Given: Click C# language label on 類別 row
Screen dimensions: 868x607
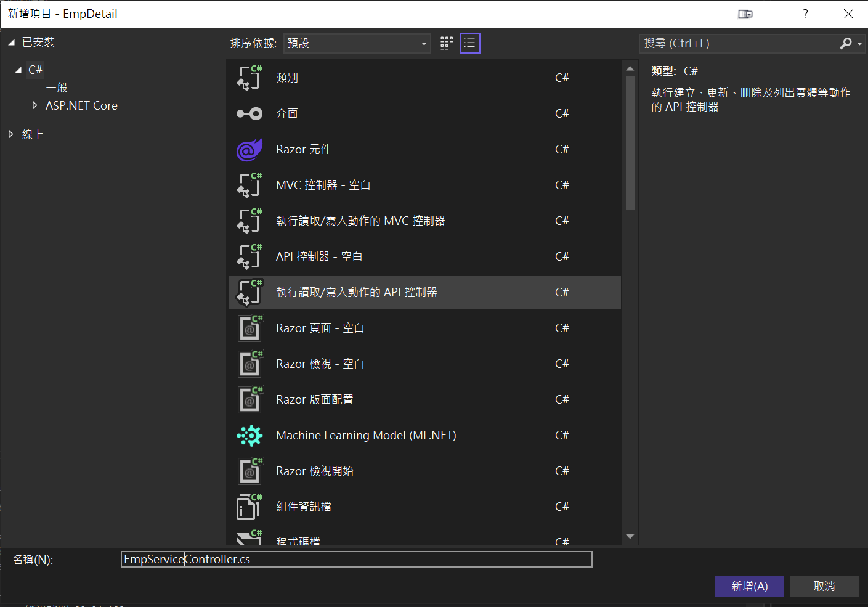Looking at the screenshot, I should point(562,78).
